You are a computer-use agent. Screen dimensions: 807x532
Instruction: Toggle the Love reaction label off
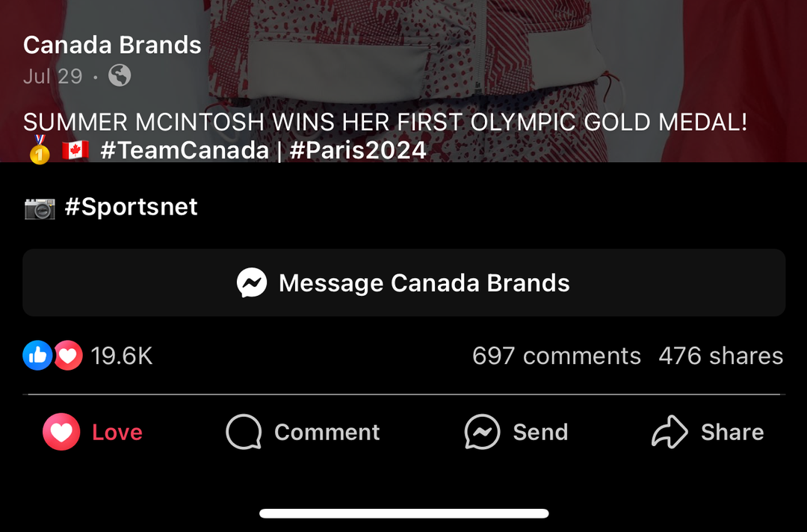coord(117,432)
